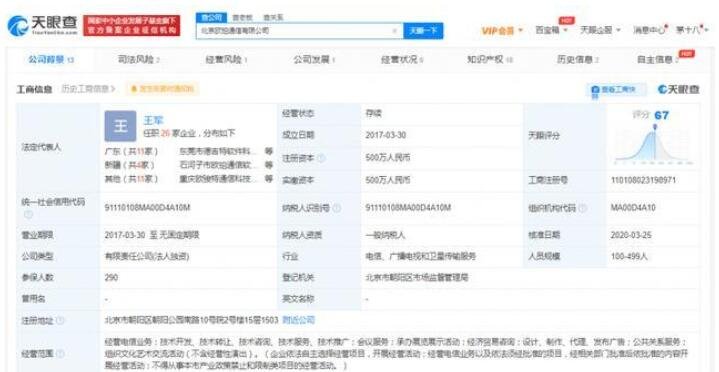This screenshot has width=719, height=372.
Task: Switch to the 公司发展 tab
Action: [314, 60]
